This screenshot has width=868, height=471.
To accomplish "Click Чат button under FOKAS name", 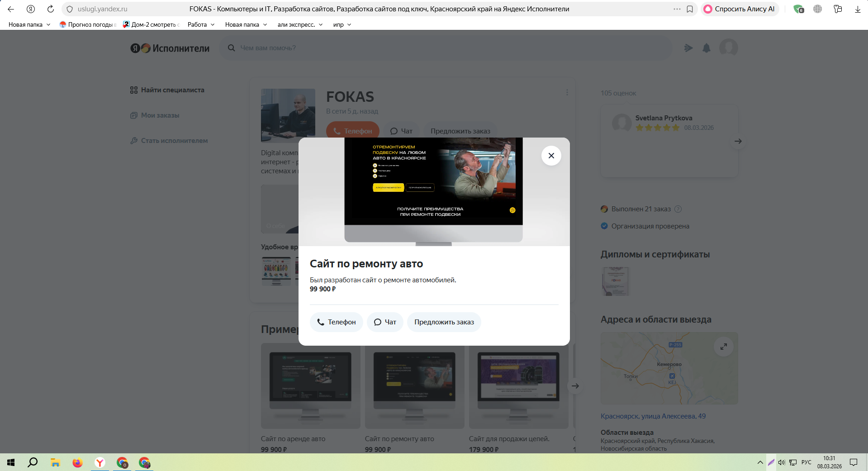I will (x=402, y=131).
